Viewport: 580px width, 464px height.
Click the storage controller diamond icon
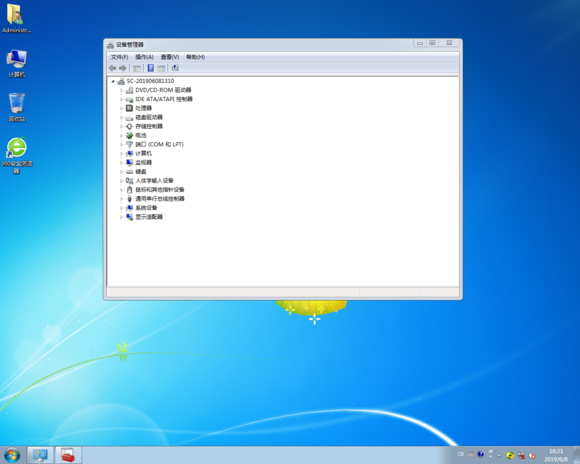129,127
